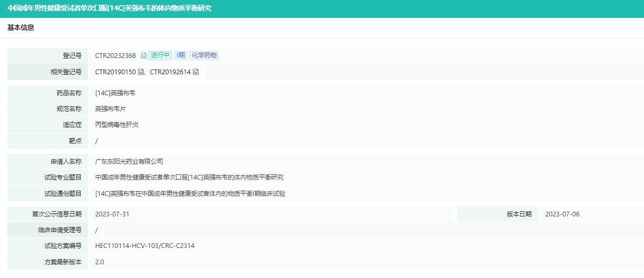Click protocol number HEC110114-HCV-103/CRC-C2314

coord(145,246)
